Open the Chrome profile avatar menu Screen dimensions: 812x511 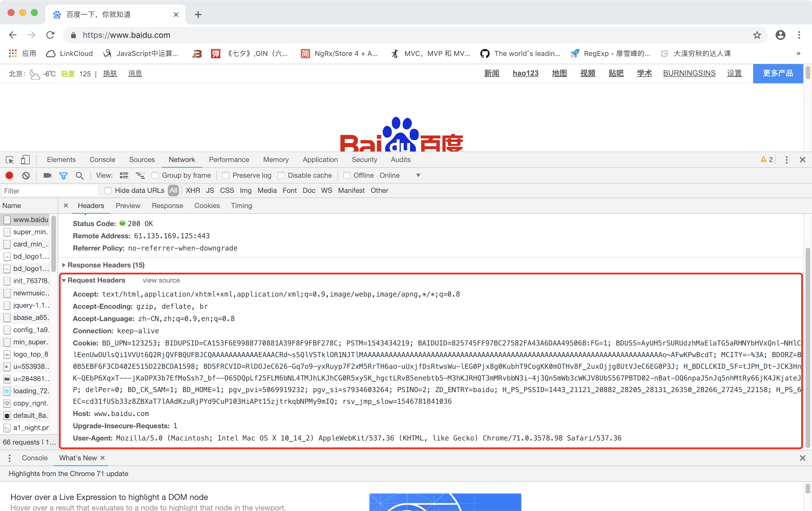(x=780, y=35)
